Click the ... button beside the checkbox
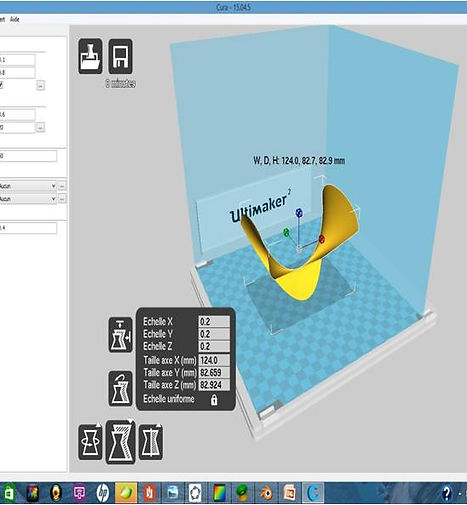Viewport: 467px width, 505px height. click(40, 86)
